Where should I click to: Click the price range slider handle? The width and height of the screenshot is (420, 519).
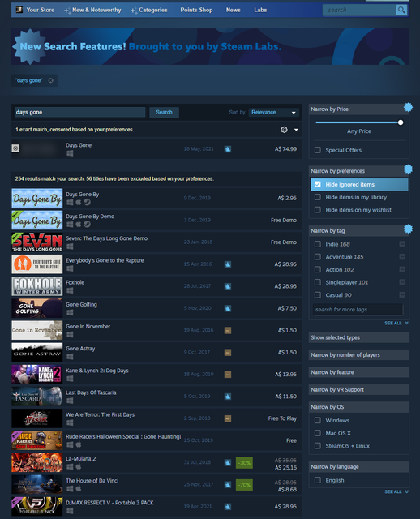click(x=401, y=122)
